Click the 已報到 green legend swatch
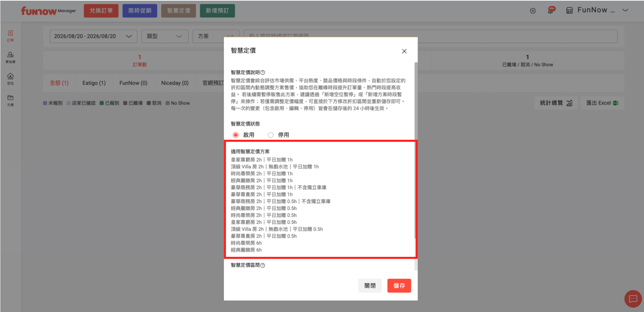Viewport: 644px width, 312px height. 101,103
